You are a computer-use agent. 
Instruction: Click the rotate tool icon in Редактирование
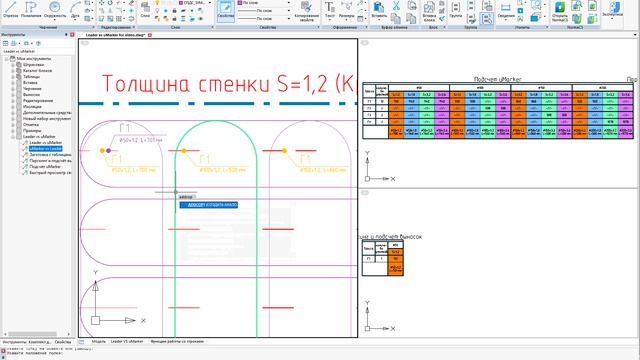coord(110,3)
